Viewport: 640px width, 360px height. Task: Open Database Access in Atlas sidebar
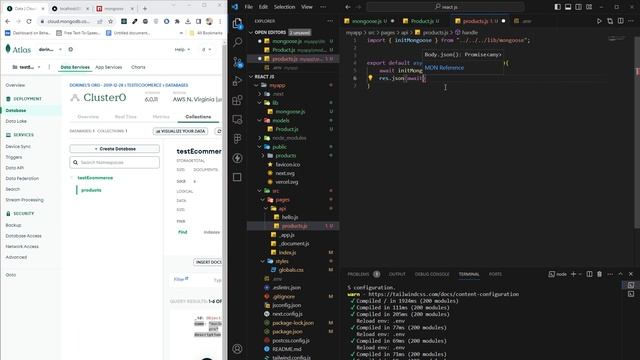23,236
